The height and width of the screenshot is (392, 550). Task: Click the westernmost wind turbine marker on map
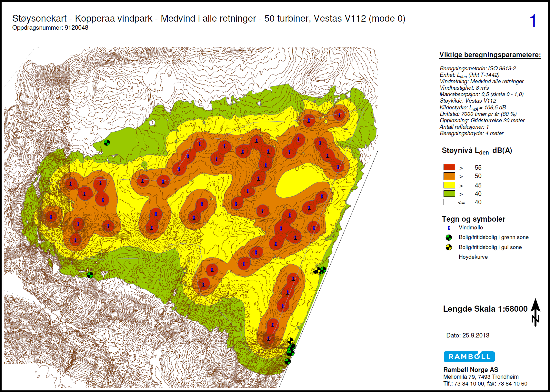click(x=51, y=217)
